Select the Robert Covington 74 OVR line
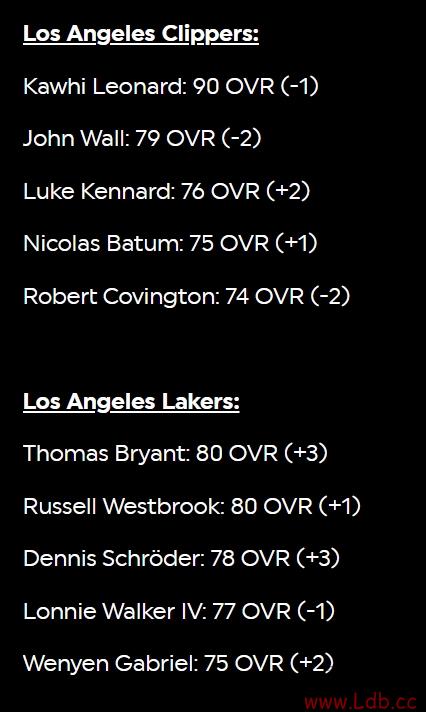 click(187, 296)
